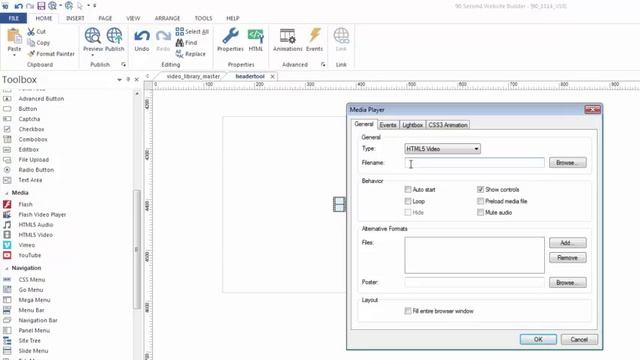Click the Cut scissors icon
Screen dimensions: 640x360
click(x=31, y=31)
